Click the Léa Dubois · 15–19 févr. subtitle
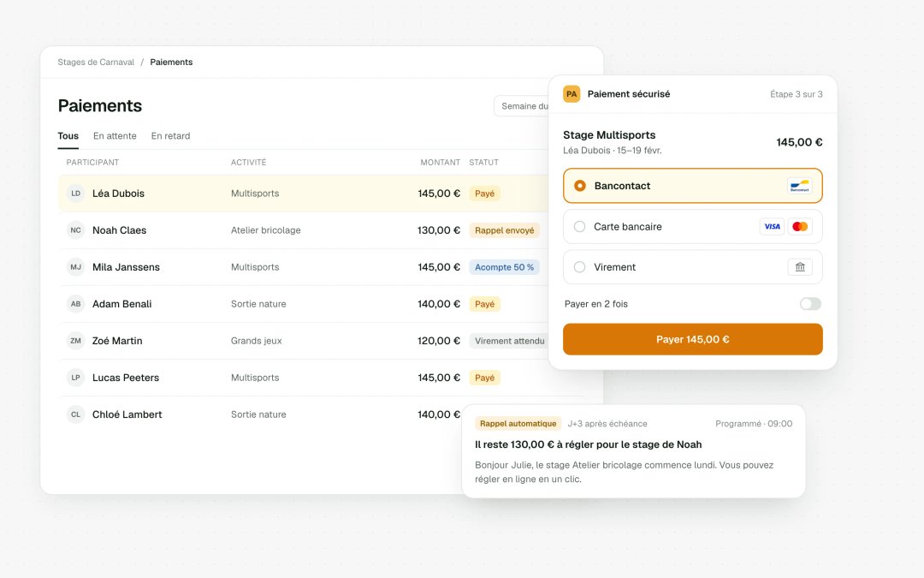The height and width of the screenshot is (578, 924). coord(613,151)
